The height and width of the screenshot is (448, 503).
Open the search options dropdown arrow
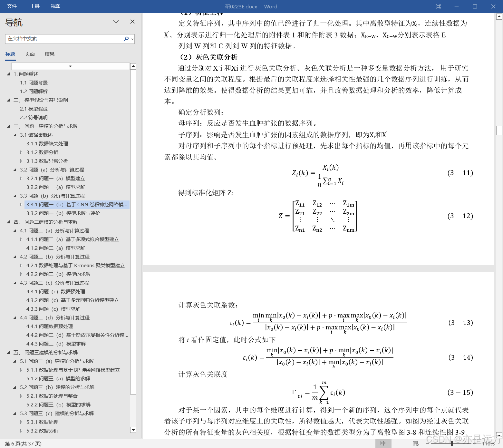click(x=132, y=39)
